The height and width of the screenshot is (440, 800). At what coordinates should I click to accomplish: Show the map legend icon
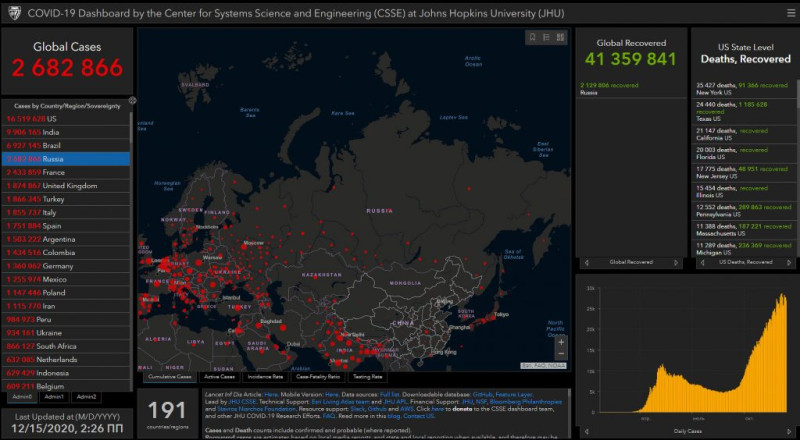click(x=547, y=37)
